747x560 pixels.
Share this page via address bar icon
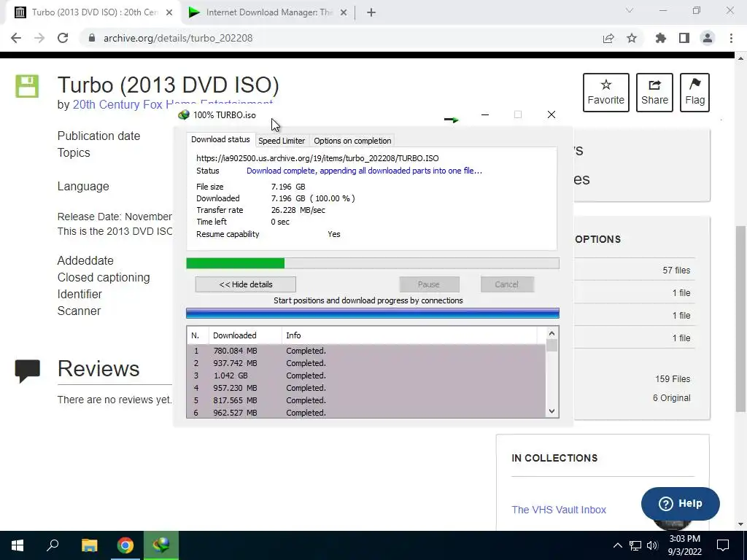click(608, 38)
